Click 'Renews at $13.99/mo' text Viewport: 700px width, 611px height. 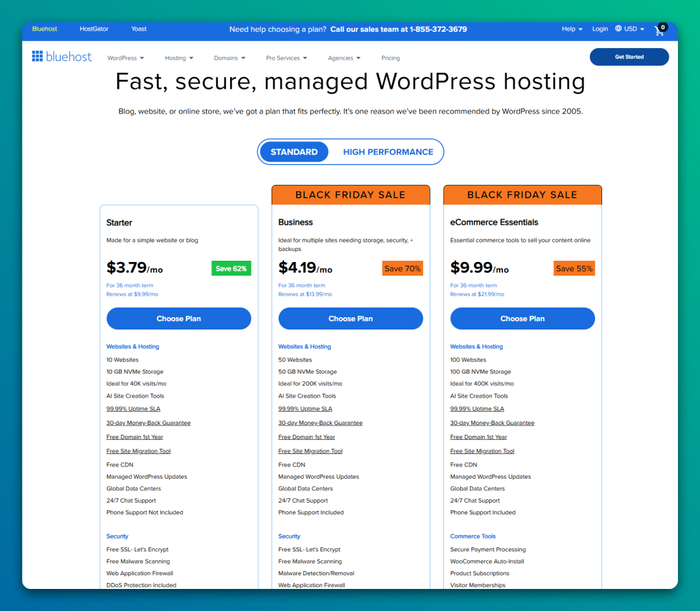coord(305,294)
